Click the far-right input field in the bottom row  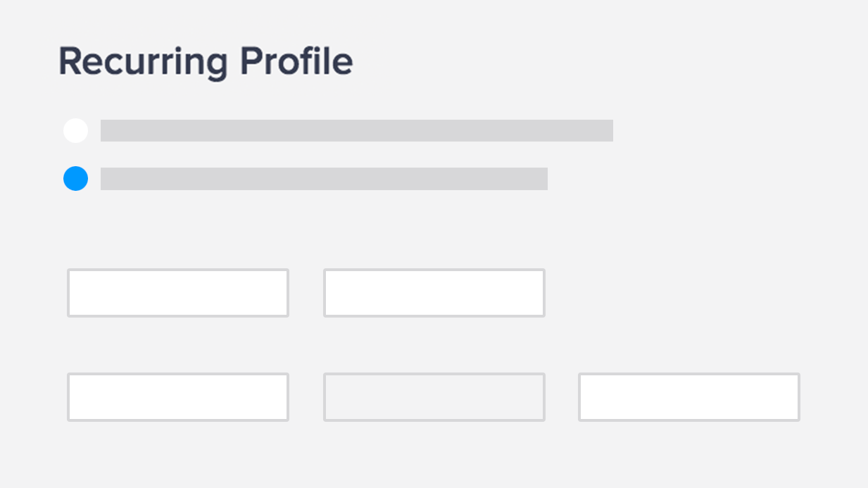tap(688, 397)
